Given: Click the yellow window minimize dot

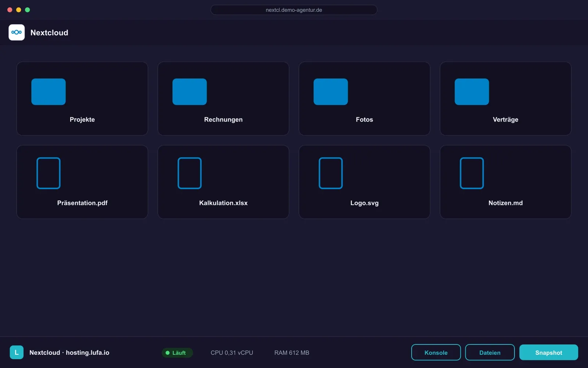Looking at the screenshot, I should pyautogui.click(x=19, y=10).
